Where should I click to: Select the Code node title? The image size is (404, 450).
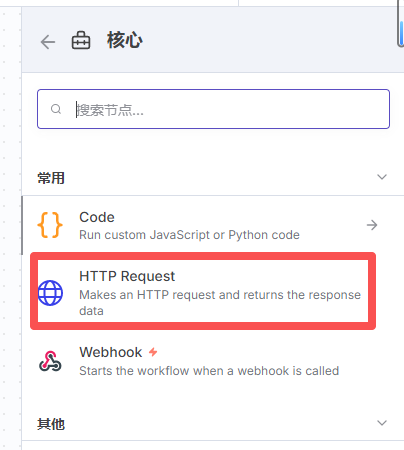coord(97,217)
